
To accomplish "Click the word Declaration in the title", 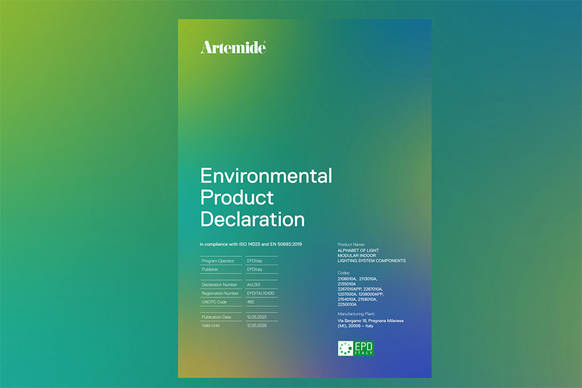I will (252, 219).
